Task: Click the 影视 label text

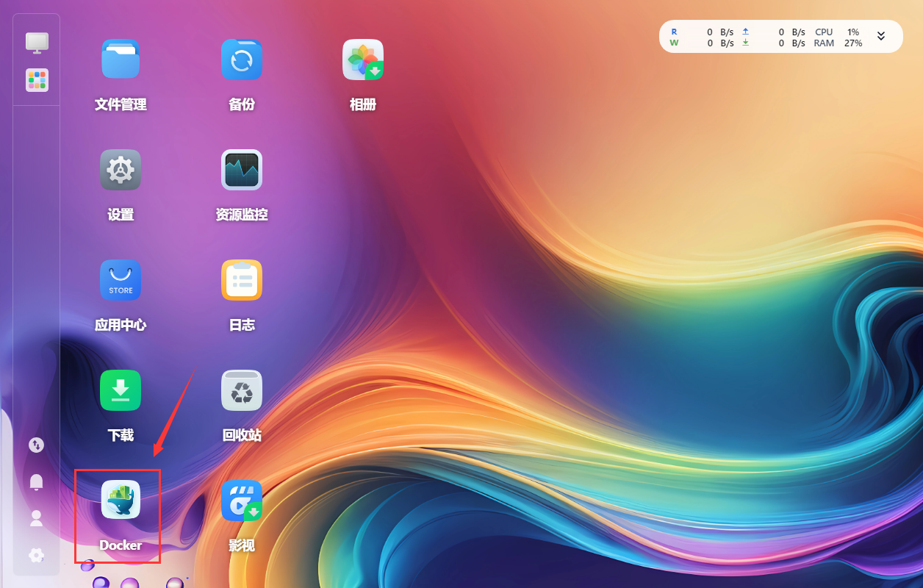Action: click(x=242, y=545)
